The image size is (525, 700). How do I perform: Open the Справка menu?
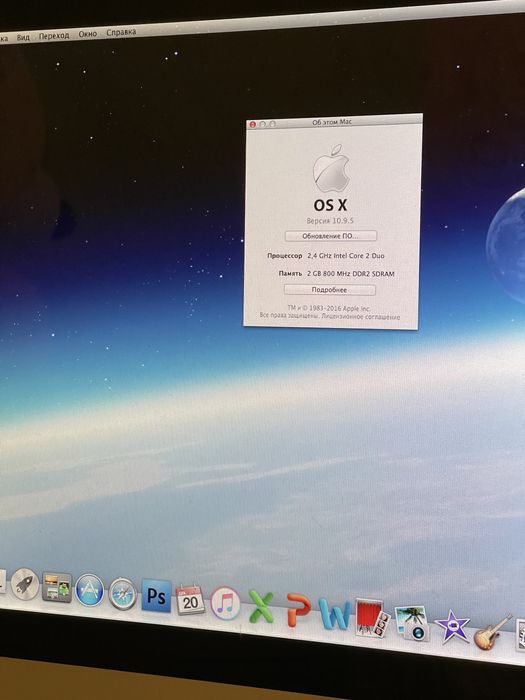pos(121,33)
